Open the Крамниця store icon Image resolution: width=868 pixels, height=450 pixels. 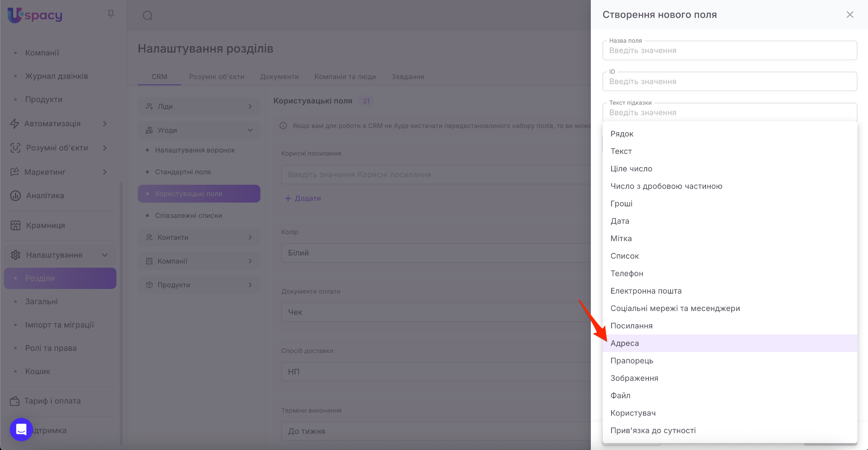click(x=16, y=225)
